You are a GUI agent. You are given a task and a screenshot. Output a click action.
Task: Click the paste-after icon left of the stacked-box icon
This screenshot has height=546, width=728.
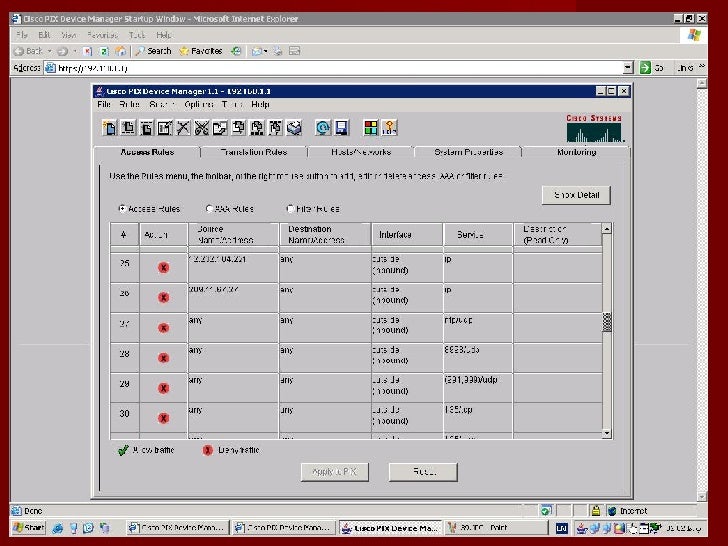(x=275, y=128)
